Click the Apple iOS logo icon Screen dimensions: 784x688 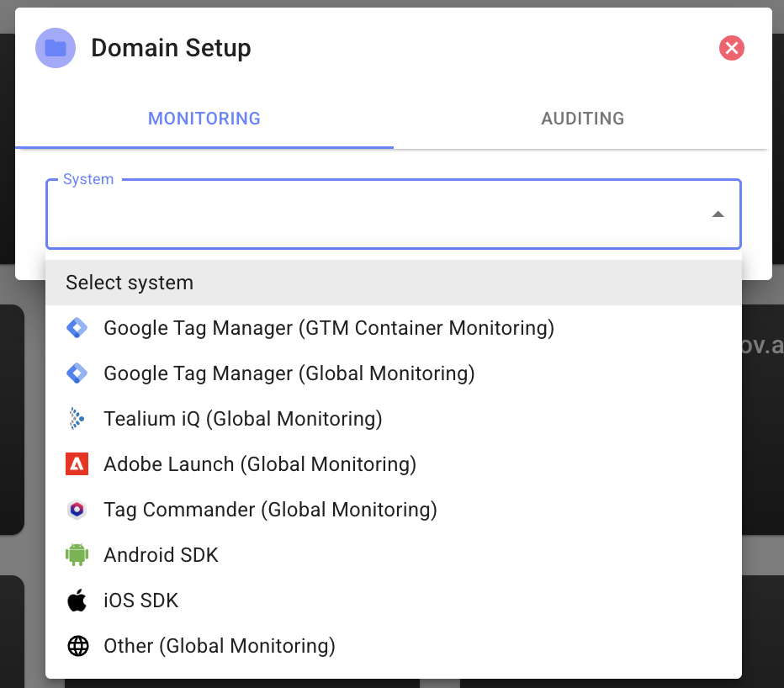click(77, 601)
